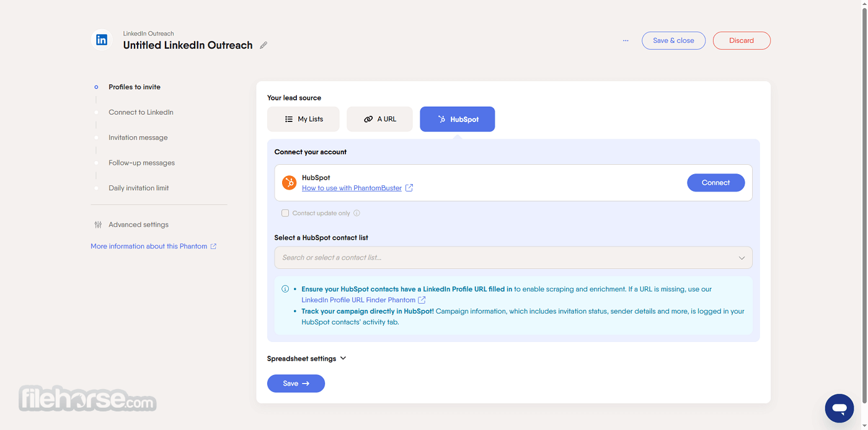Click the HubSpot orange logo icon
This screenshot has width=868, height=430.
[289, 183]
